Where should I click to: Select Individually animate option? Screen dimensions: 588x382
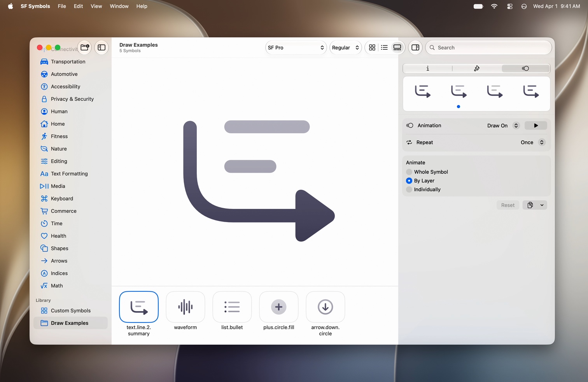423,189
